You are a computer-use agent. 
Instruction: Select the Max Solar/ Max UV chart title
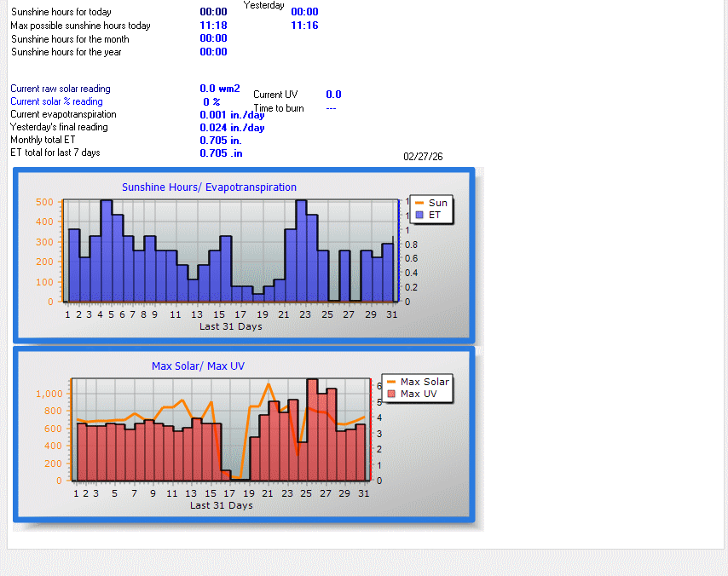198,366
